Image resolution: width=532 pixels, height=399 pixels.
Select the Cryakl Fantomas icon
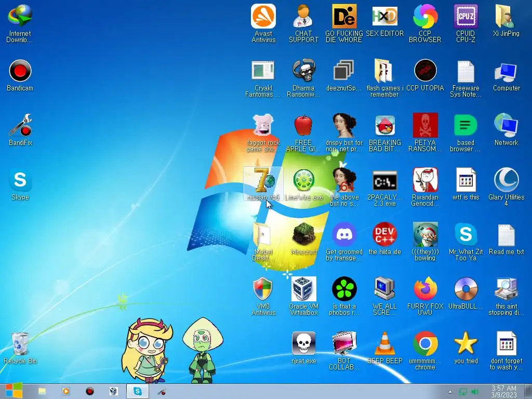tap(263, 78)
